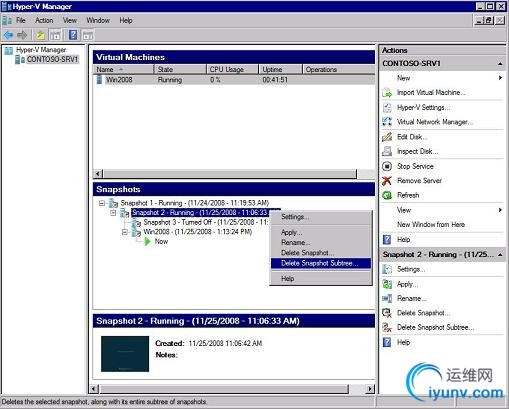Open the Help menu in menu bar
The width and height of the screenshot is (509, 409).
126,20
